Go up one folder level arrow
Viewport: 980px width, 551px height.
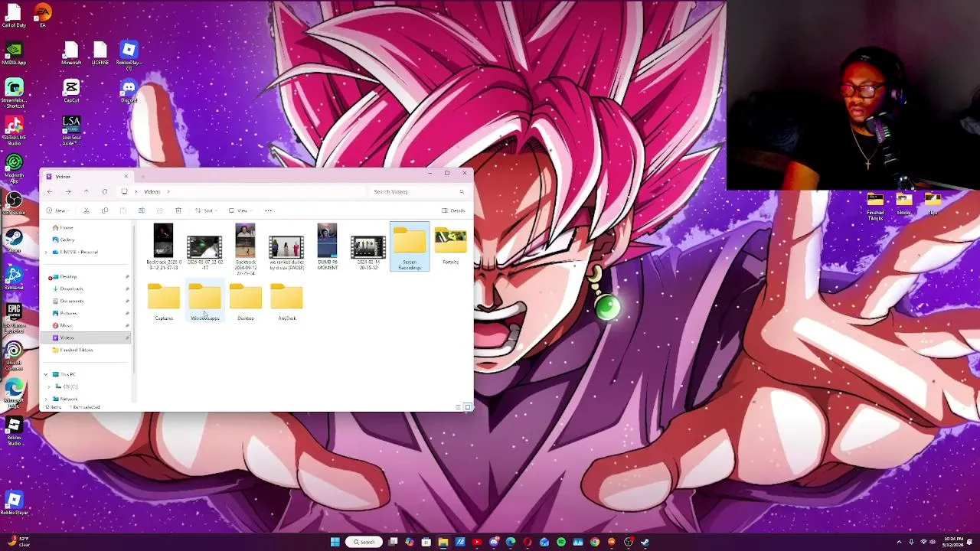pyautogui.click(x=87, y=192)
